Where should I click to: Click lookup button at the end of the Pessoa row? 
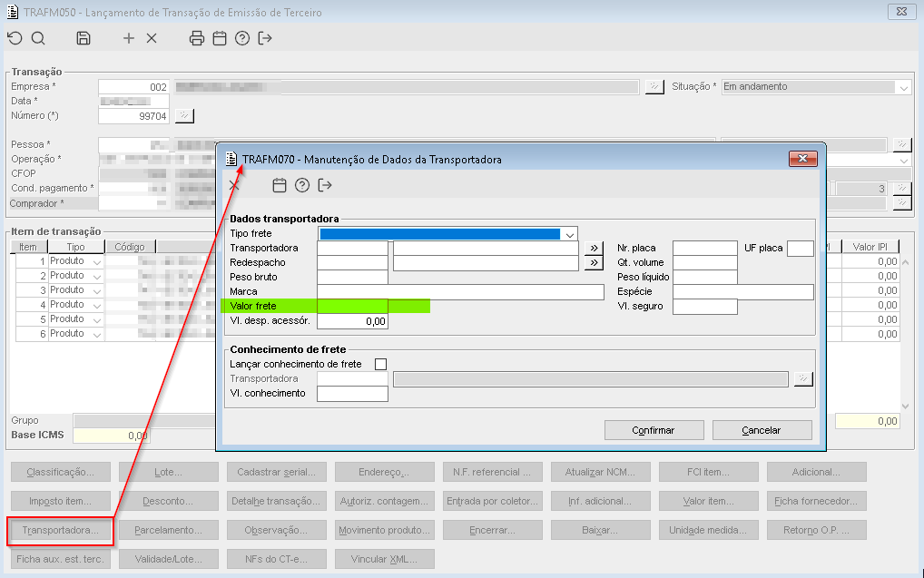902,144
